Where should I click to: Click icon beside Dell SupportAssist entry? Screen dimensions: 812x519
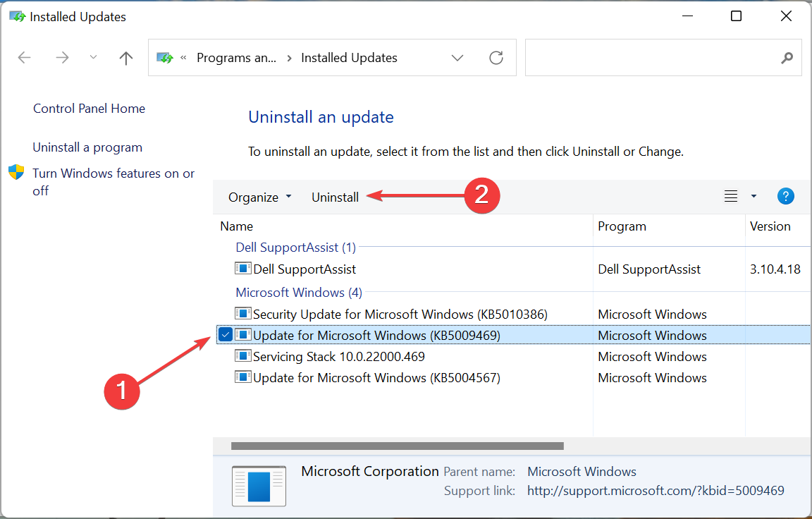(x=243, y=268)
